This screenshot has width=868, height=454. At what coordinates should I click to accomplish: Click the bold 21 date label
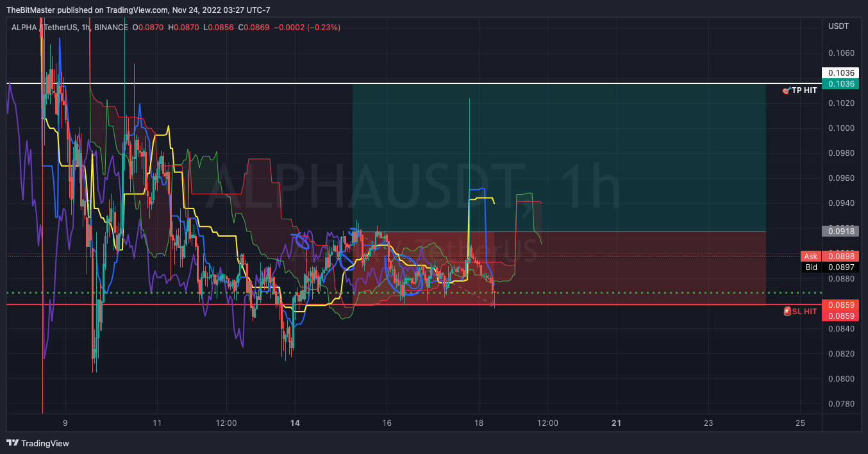(617, 423)
